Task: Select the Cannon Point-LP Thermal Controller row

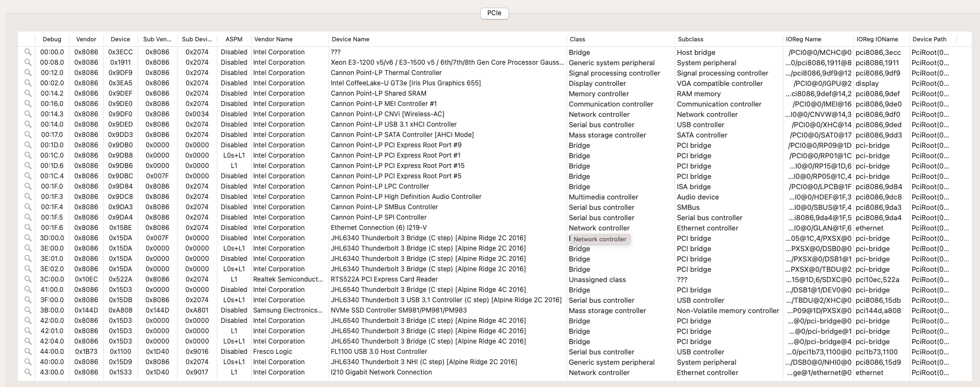Action: pos(494,73)
